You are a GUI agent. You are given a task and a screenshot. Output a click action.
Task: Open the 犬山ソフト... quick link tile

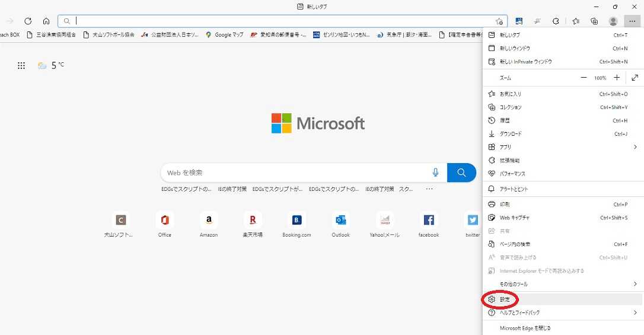coord(119,225)
